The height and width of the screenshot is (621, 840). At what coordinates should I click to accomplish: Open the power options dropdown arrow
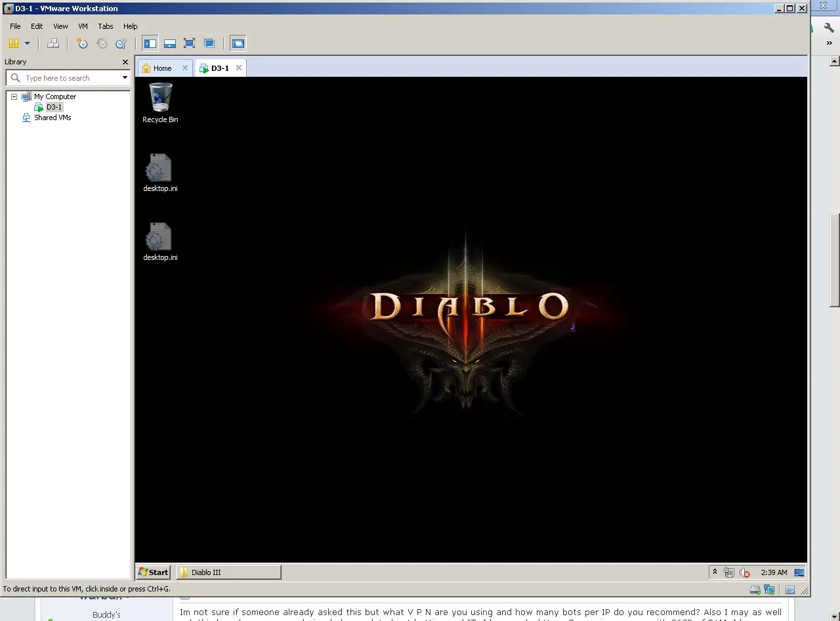pos(27,43)
